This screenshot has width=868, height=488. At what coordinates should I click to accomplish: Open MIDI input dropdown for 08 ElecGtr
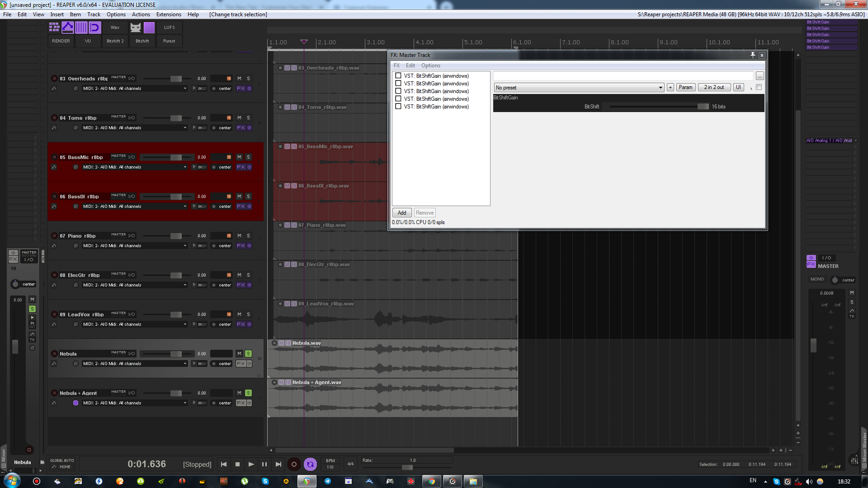(x=134, y=285)
